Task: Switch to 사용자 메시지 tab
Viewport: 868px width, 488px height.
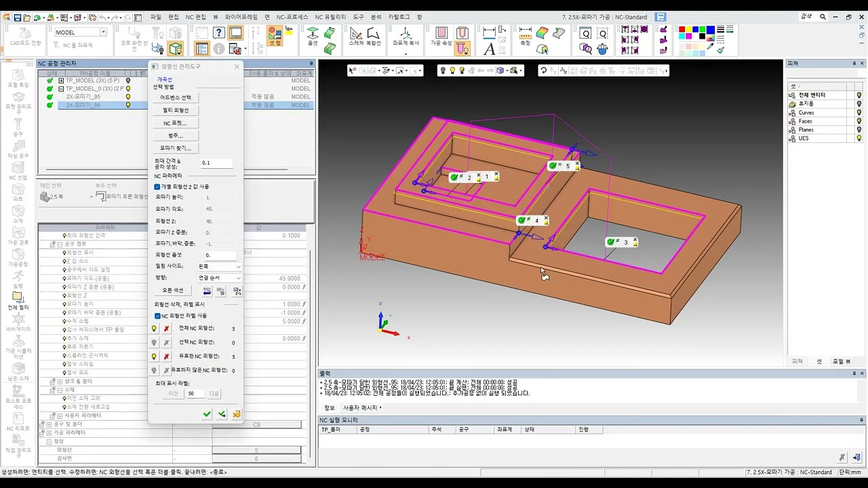Action: 362,408
